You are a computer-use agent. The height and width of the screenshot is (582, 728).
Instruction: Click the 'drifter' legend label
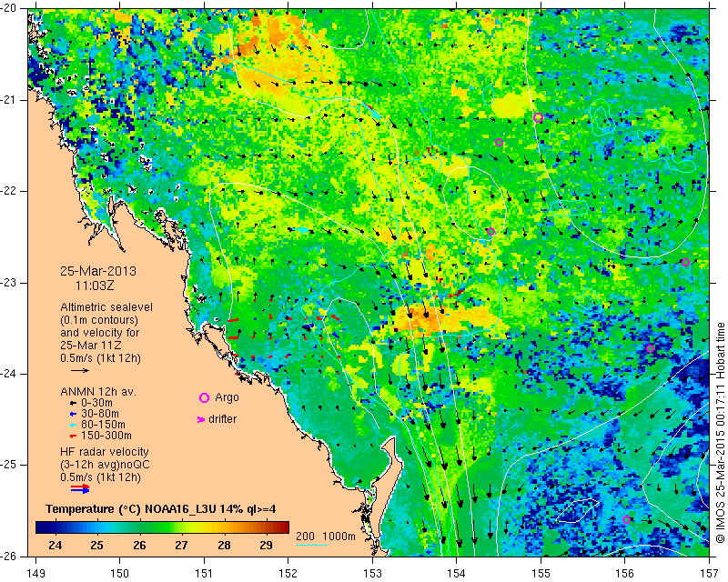pyautogui.click(x=222, y=419)
